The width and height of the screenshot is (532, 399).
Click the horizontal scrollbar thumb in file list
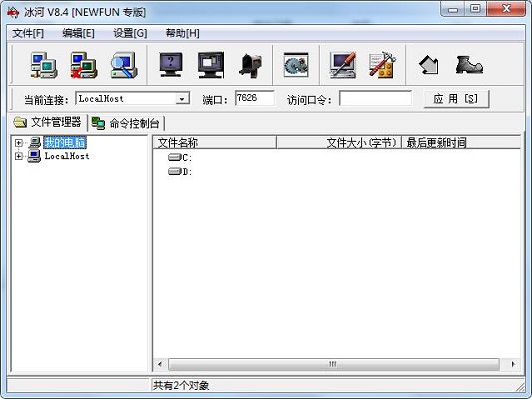pos(333,364)
